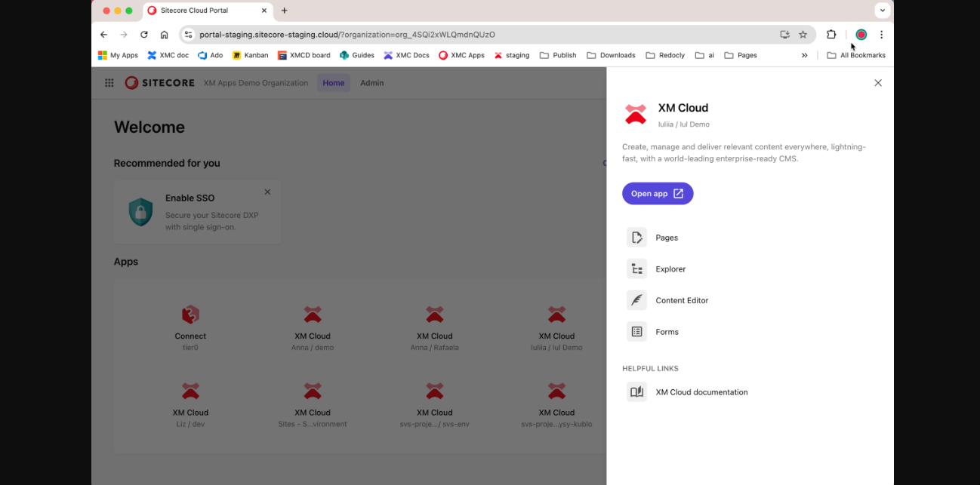Image resolution: width=980 pixels, height=485 pixels.
Task: Expand the tab search dropdown arrow
Action: pyautogui.click(x=883, y=11)
